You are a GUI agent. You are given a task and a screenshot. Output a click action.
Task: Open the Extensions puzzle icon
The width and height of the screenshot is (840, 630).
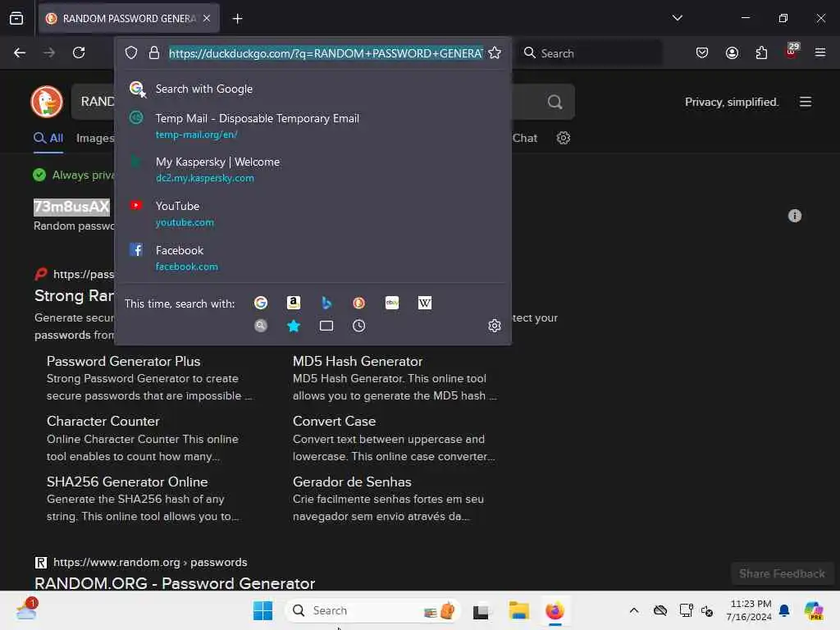coord(761,52)
